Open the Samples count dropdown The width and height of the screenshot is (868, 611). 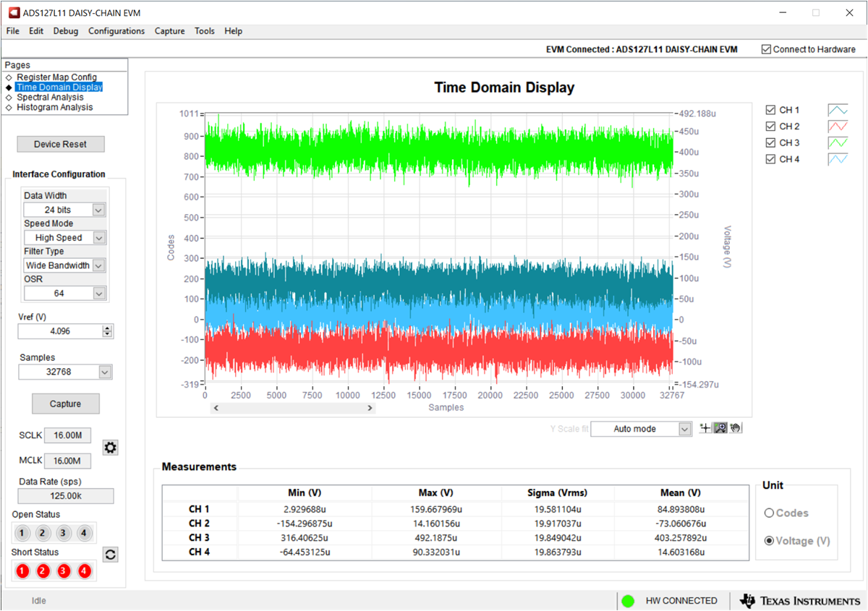point(105,372)
